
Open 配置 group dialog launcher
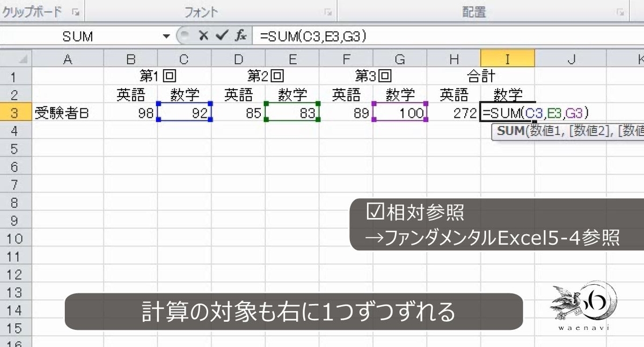click(620, 11)
